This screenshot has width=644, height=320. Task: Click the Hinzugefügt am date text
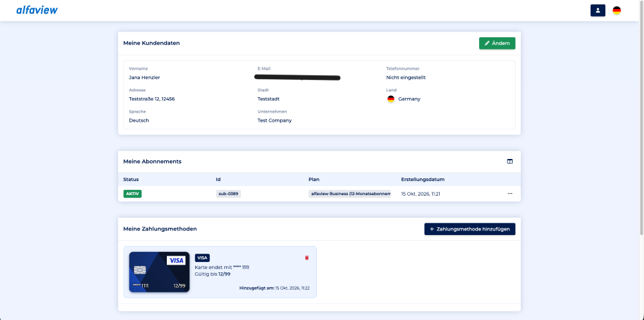click(x=274, y=288)
